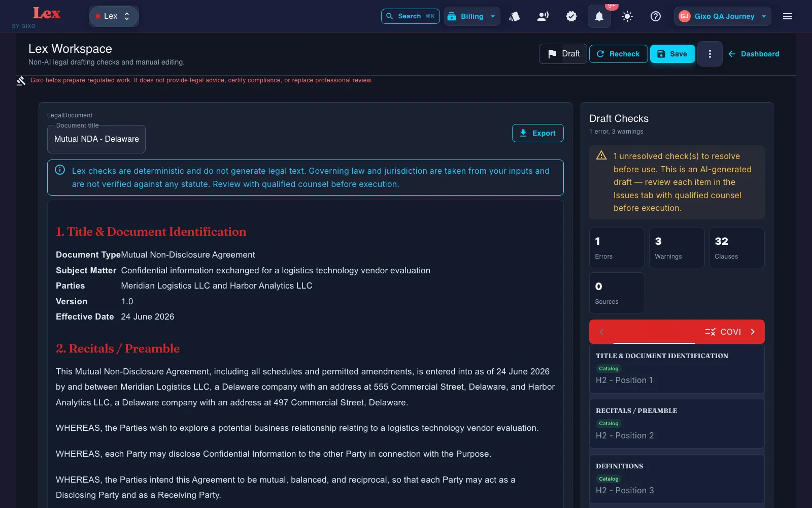Click heading '2. Recitals / Preamble'
This screenshot has height=508, width=812.
(118, 348)
